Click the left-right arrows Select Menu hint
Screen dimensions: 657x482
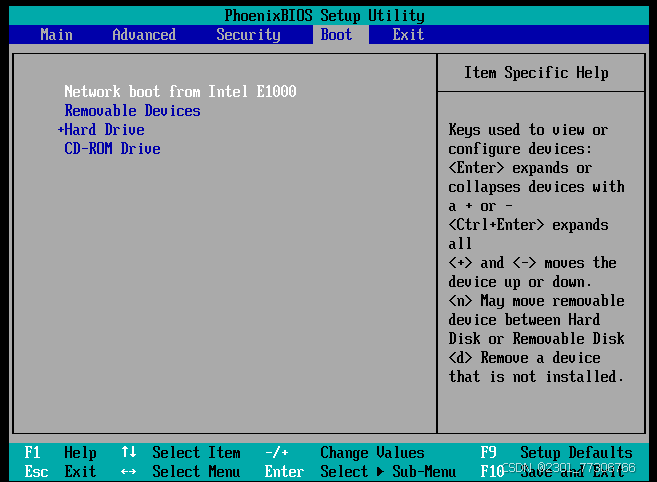[x=181, y=472]
